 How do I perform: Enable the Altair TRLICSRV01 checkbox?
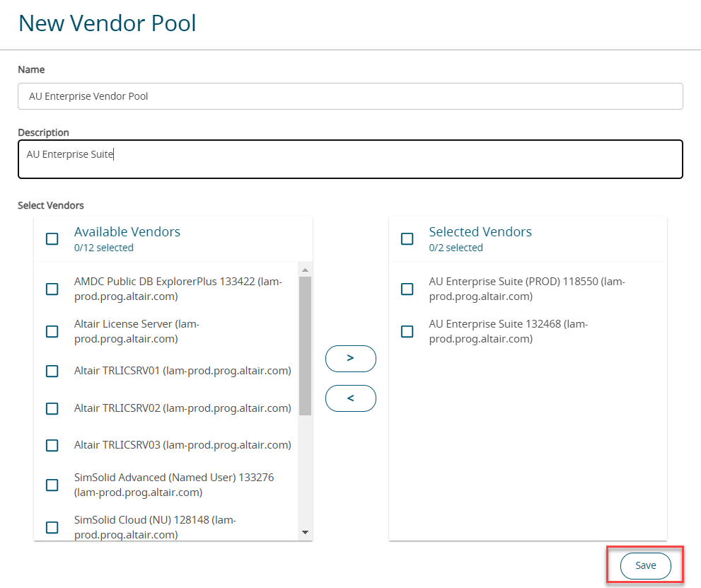52,371
